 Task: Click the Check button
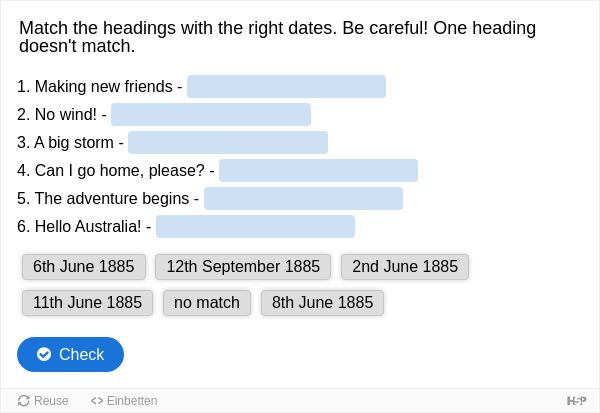tap(70, 354)
